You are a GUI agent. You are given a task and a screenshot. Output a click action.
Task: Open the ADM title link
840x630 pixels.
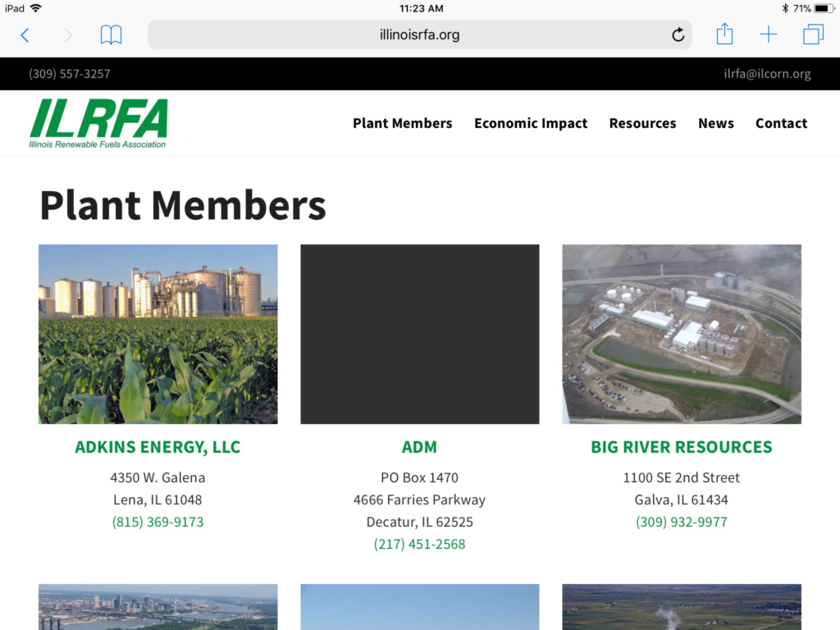pyautogui.click(x=419, y=447)
